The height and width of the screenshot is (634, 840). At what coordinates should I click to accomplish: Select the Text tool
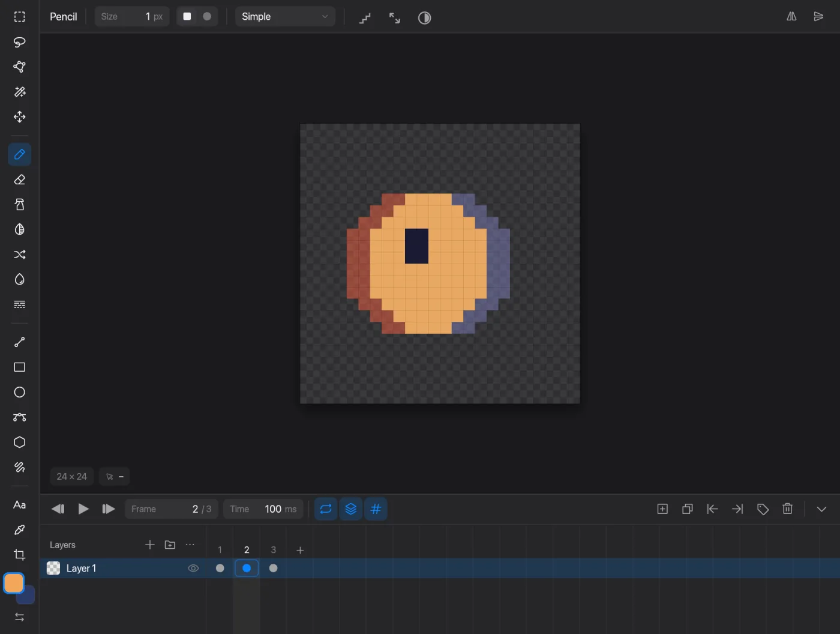coord(20,505)
